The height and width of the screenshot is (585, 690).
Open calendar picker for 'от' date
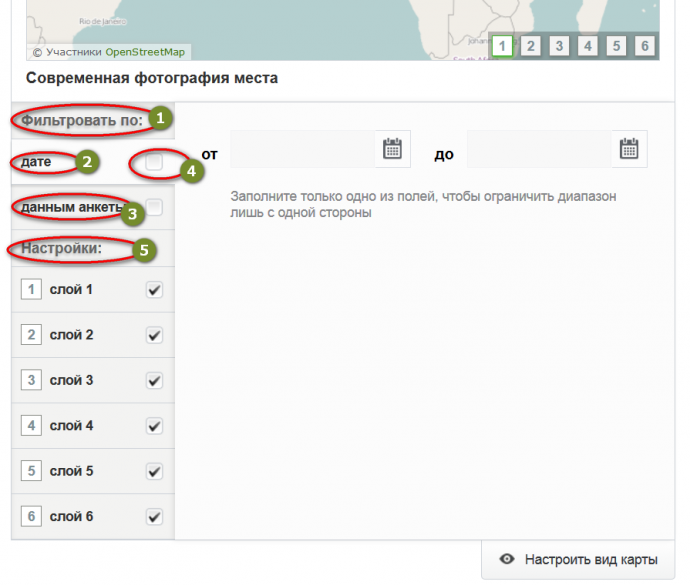point(392,149)
